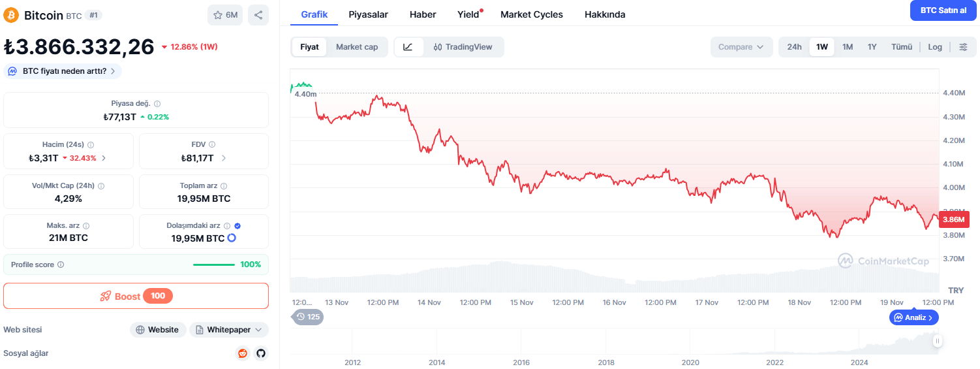Viewport: 980px width, 369px height.
Task: Toggle Log scale on chart
Action: click(x=935, y=47)
